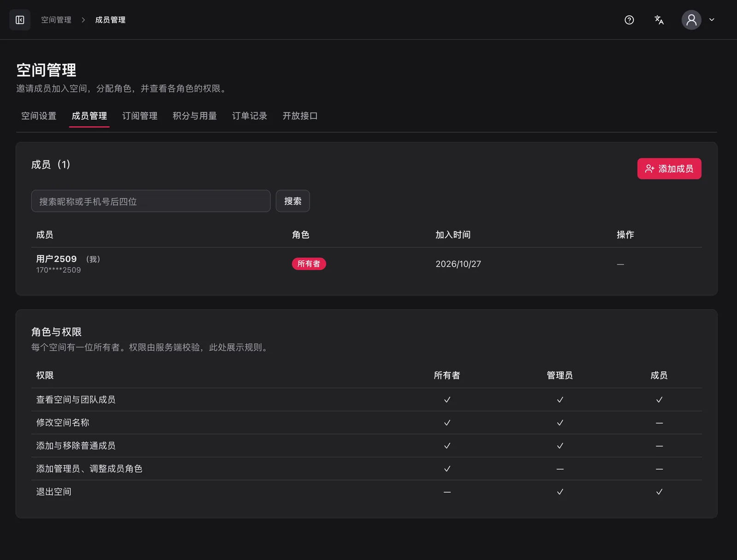Viewport: 737px width, 560px height.
Task: Click the 添加成员 button
Action: point(669,169)
